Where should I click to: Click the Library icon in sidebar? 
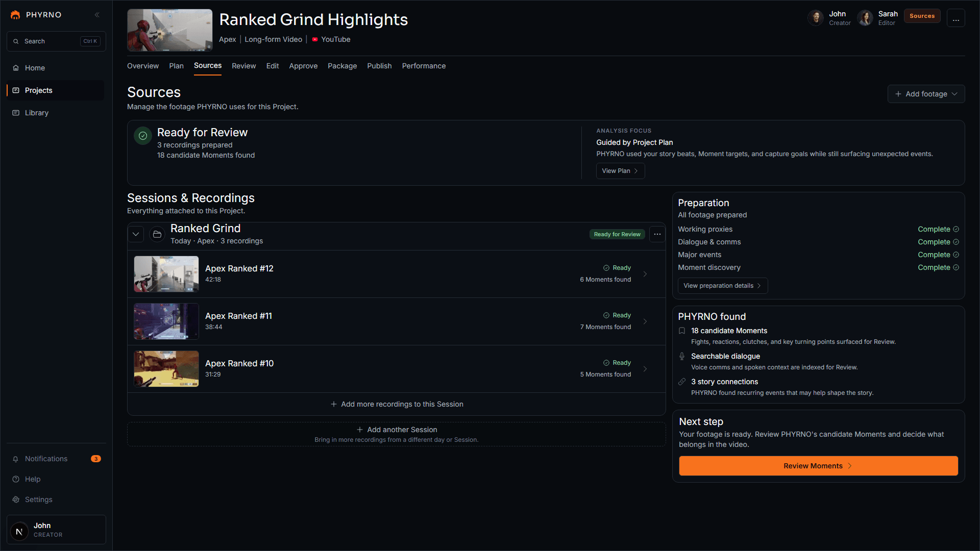[16, 113]
